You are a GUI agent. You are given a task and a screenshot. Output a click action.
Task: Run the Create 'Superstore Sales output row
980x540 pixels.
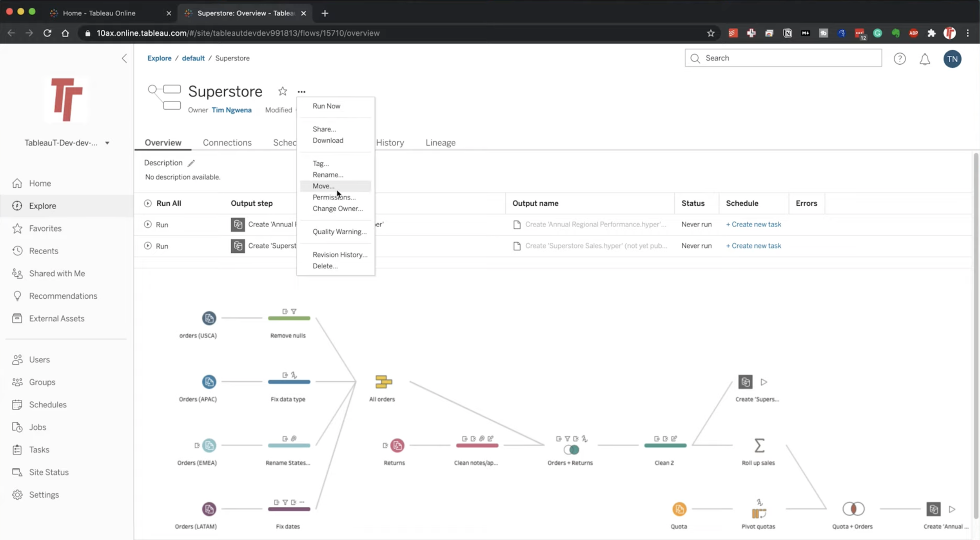(156, 246)
